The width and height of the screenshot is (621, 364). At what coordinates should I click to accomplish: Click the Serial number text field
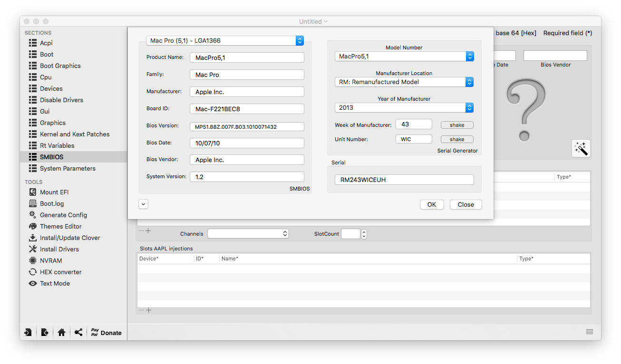pos(404,180)
